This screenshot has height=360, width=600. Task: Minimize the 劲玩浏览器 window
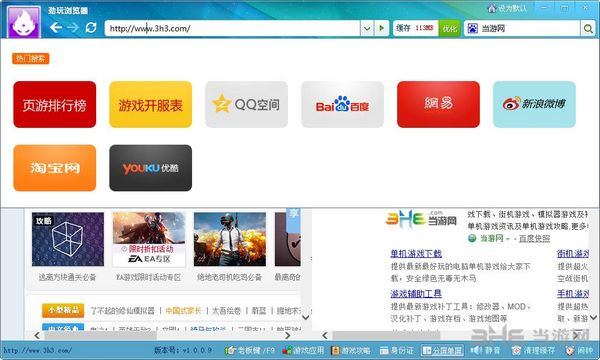(x=544, y=7)
